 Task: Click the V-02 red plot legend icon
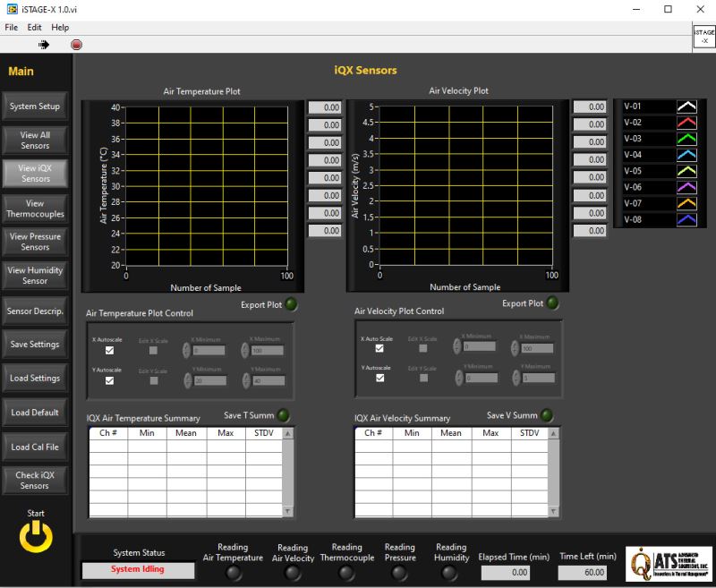click(686, 123)
